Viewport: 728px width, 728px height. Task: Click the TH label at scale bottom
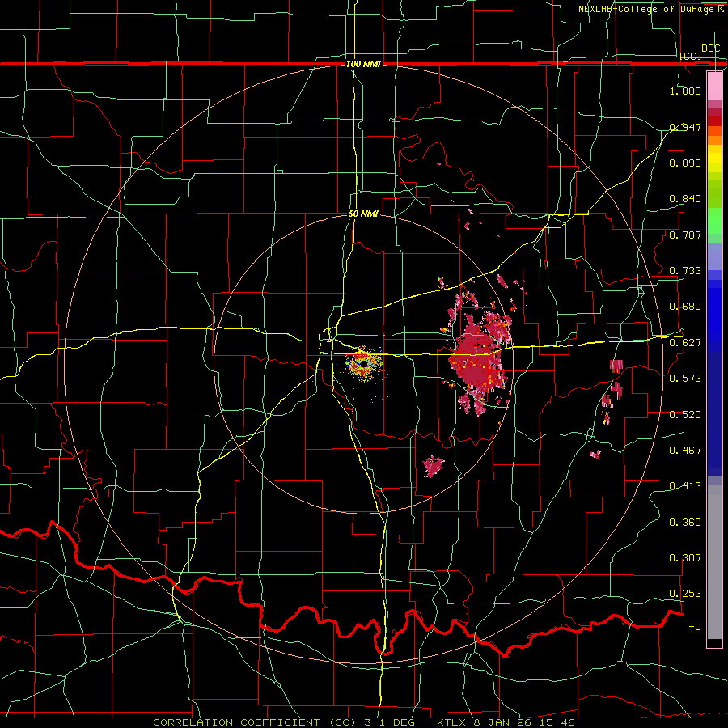(x=695, y=630)
